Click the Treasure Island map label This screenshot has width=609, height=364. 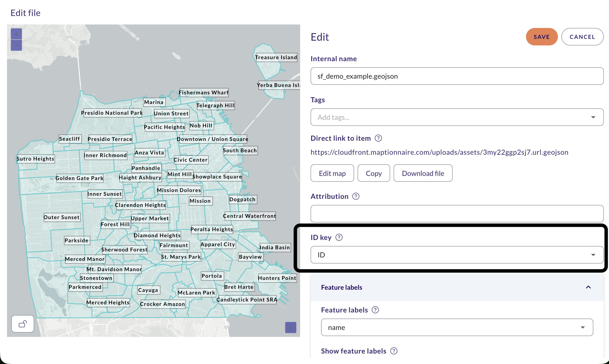[276, 57]
